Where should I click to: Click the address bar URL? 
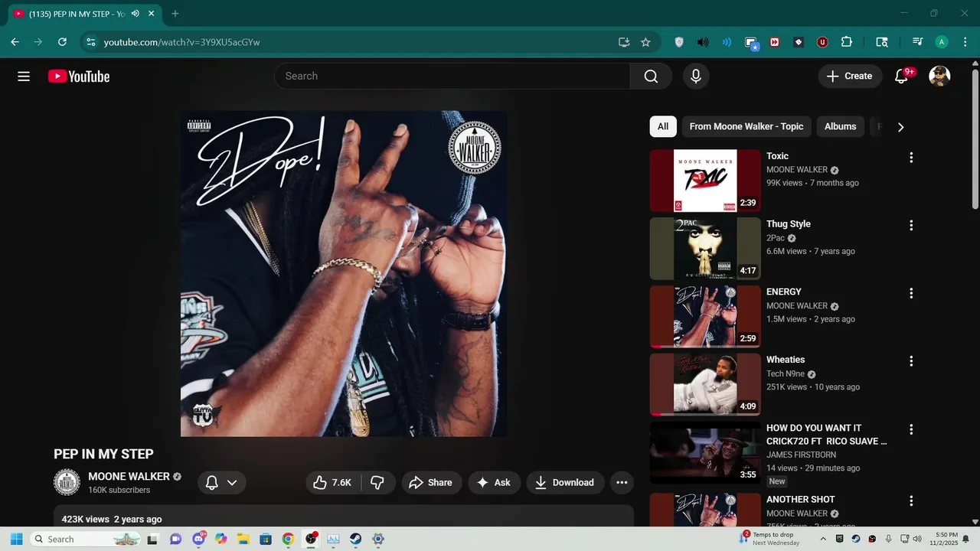pos(182,42)
